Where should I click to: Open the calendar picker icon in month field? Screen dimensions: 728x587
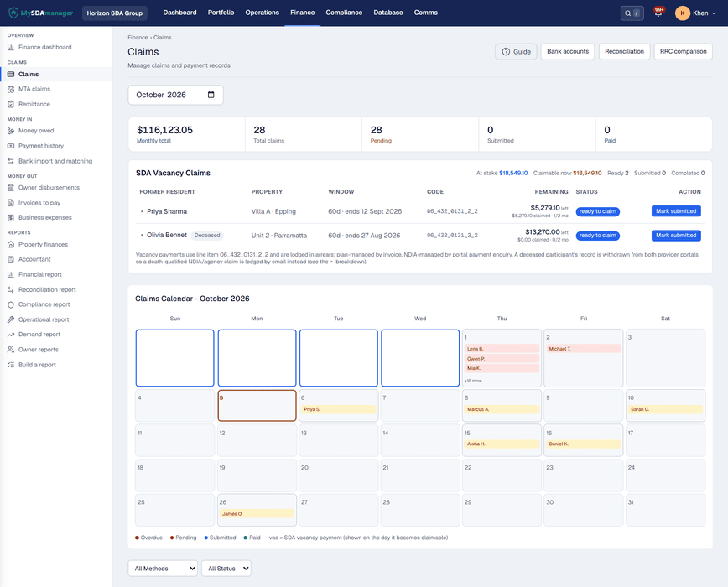pyautogui.click(x=211, y=95)
